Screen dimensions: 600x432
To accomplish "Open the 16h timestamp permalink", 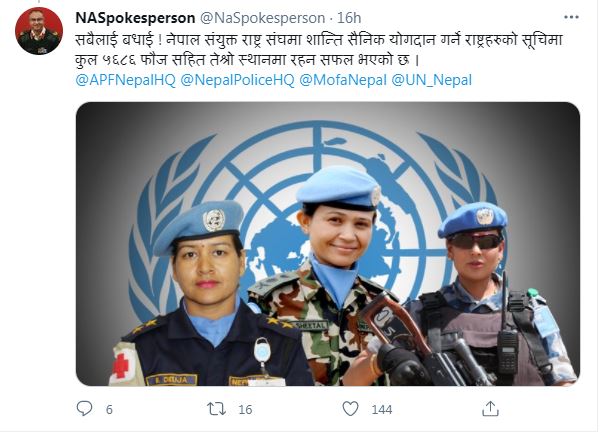I will click(x=349, y=18).
